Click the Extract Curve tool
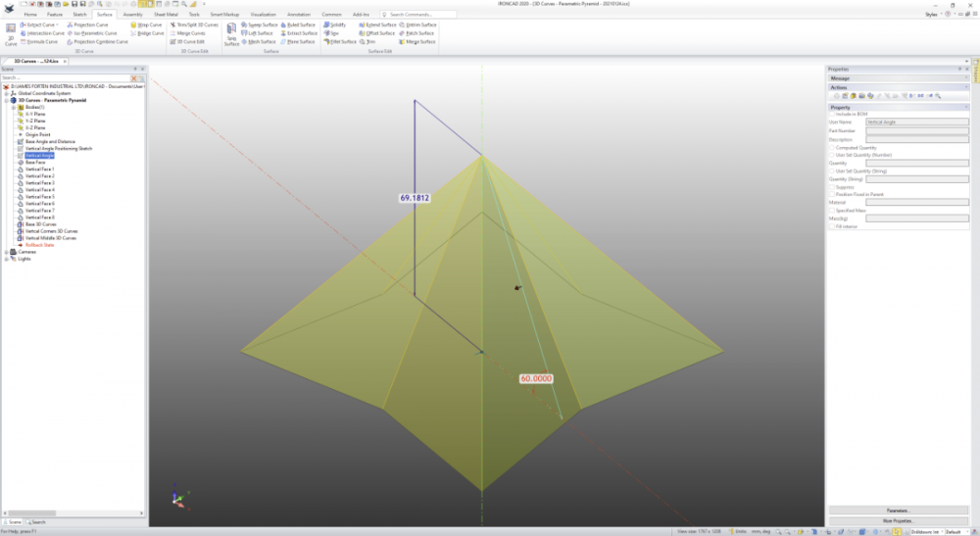The width and height of the screenshot is (980, 536). 38,25
